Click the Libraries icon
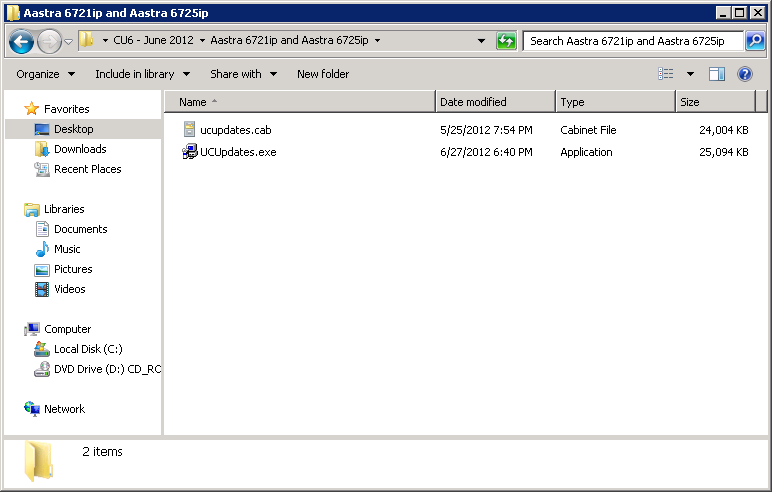Viewport: 772px width, 492px height. click(32, 209)
